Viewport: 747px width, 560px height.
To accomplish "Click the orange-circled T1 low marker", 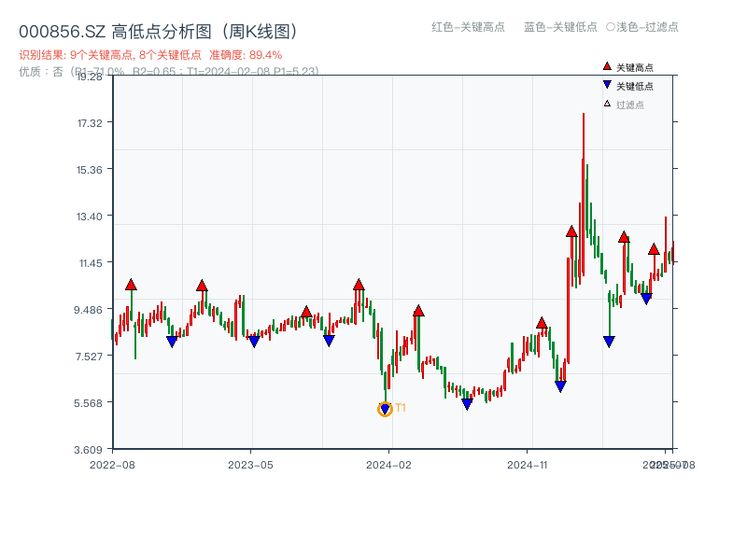I will 385,409.
